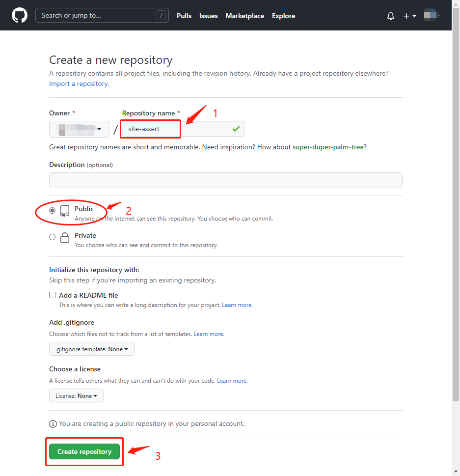Viewport: 460px width, 476px height.
Task: Open the user avatar menu
Action: pos(431,16)
